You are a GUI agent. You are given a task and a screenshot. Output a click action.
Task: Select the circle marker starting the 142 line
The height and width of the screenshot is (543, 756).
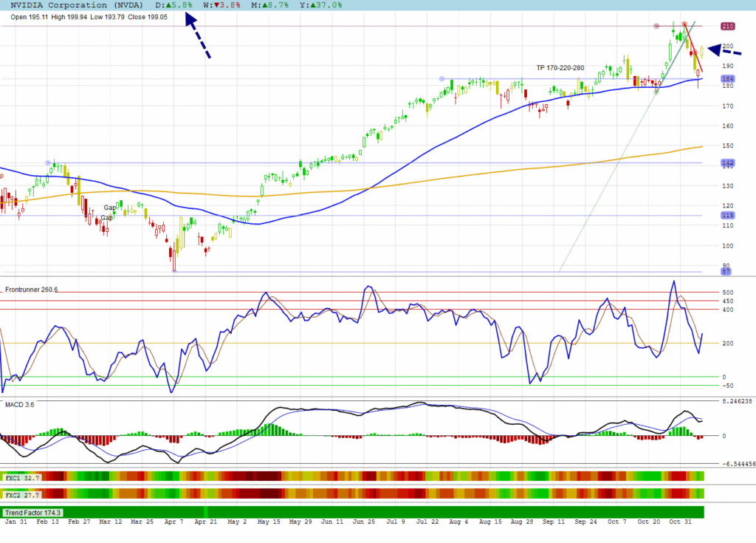pyautogui.click(x=49, y=163)
